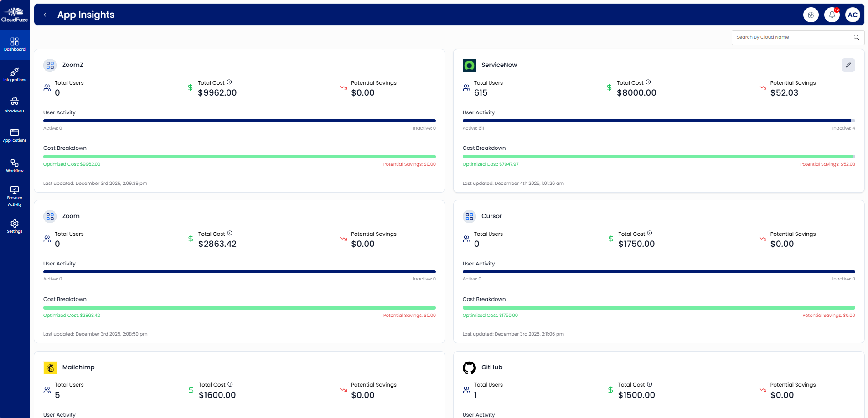The height and width of the screenshot is (418, 868).
Task: Select the Shadow IT sidebar icon
Action: [15, 104]
